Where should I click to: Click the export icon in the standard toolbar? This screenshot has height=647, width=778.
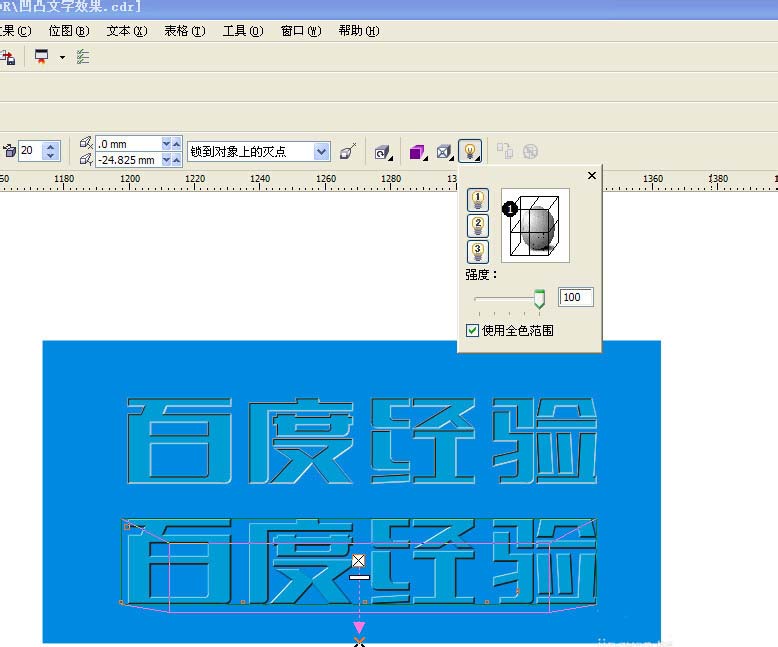point(7,58)
